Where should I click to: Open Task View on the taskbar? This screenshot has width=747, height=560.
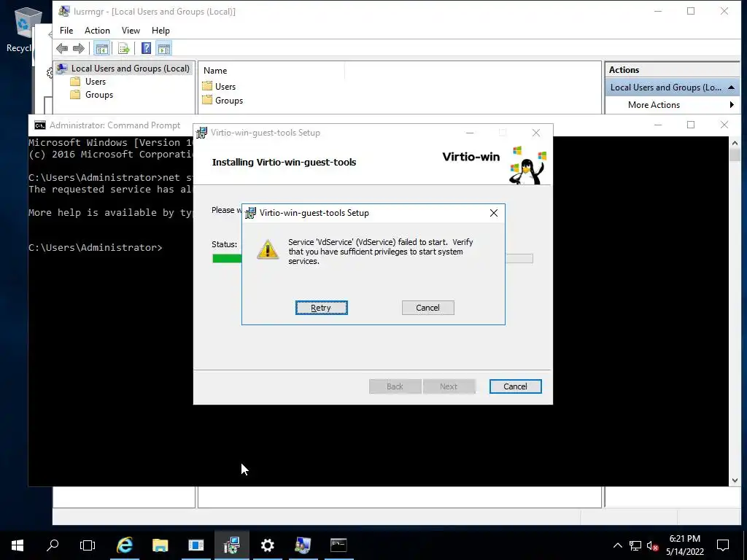tap(88, 545)
